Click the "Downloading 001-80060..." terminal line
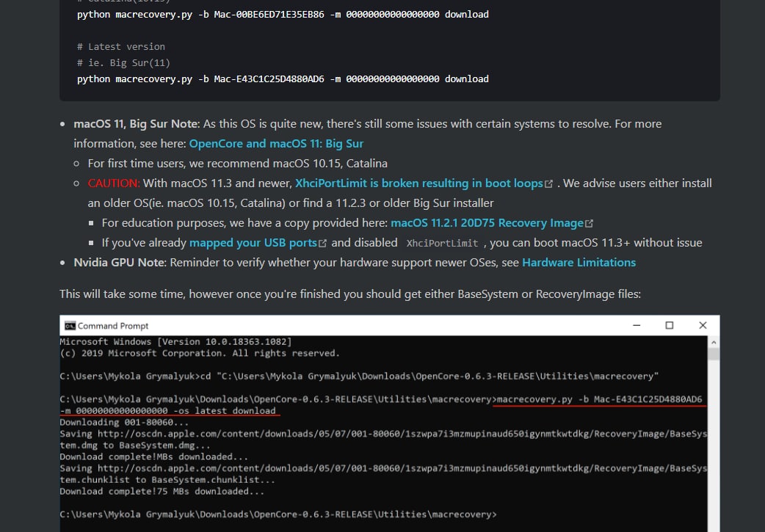 coord(124,422)
